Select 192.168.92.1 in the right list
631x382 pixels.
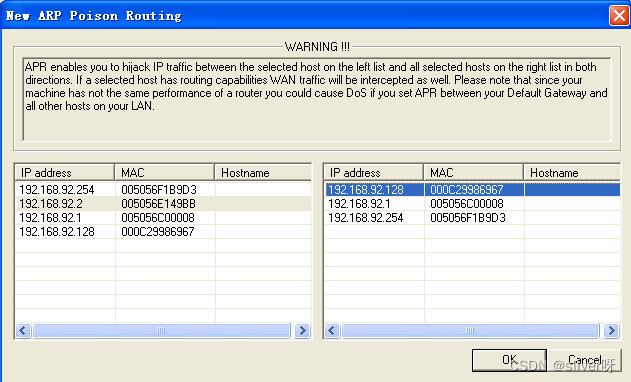pos(359,204)
